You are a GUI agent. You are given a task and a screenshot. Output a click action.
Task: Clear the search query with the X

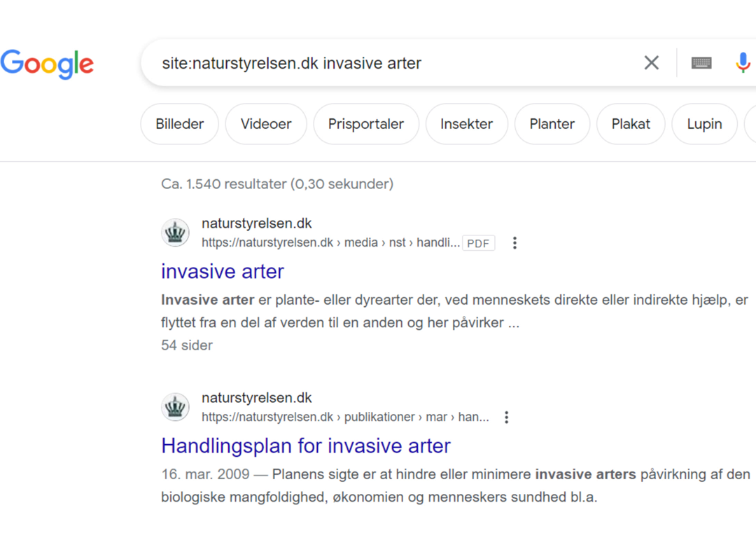coord(651,63)
